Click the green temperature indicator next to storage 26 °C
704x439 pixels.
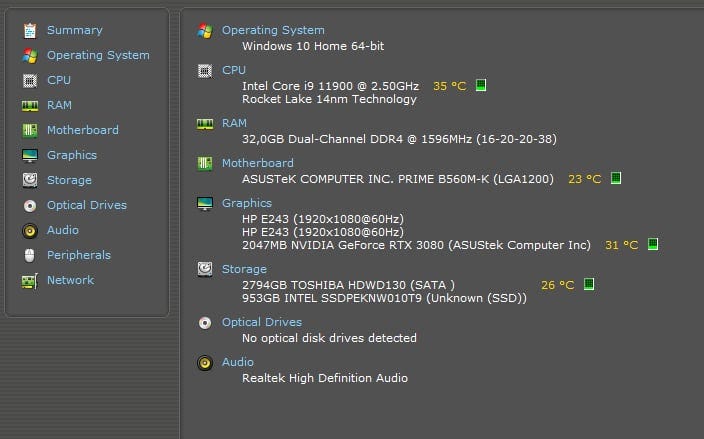(589, 284)
